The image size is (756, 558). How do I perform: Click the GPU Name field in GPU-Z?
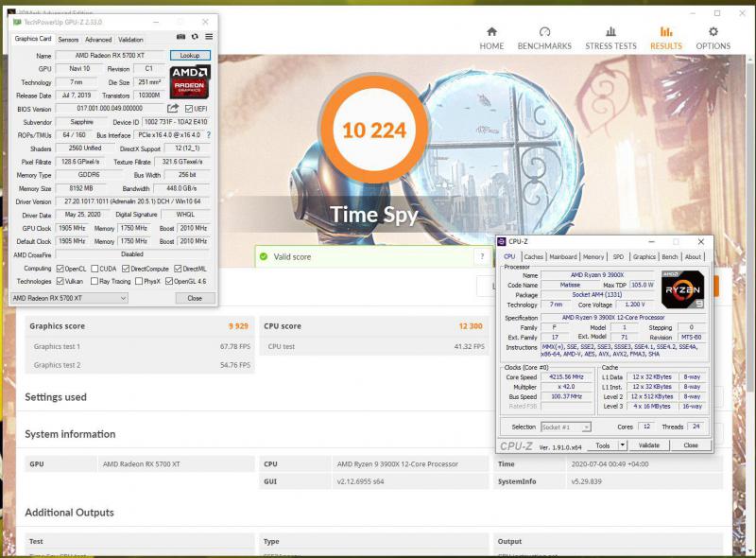click(x=110, y=56)
